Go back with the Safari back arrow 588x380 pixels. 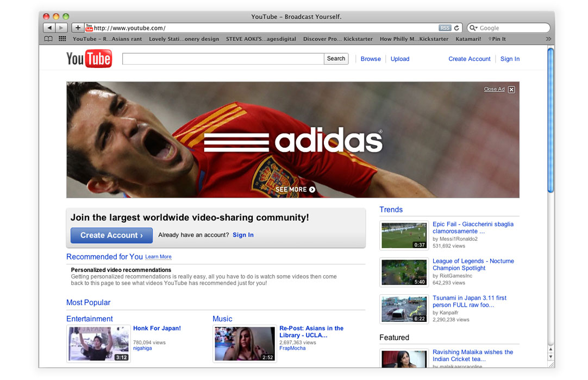[x=49, y=28]
